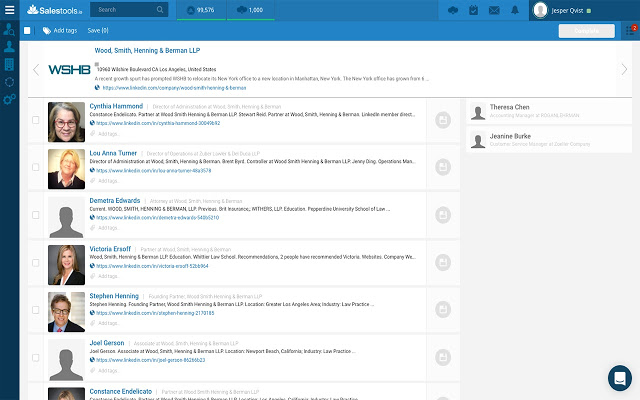The image size is (640, 400).
Task: Click the dashed circle sidebar icon
Action: (x=9, y=82)
